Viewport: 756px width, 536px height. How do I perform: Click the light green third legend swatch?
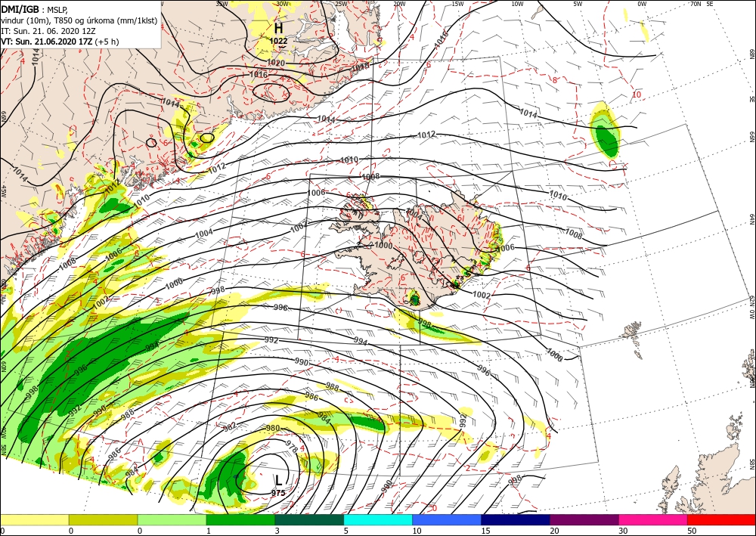(172, 519)
